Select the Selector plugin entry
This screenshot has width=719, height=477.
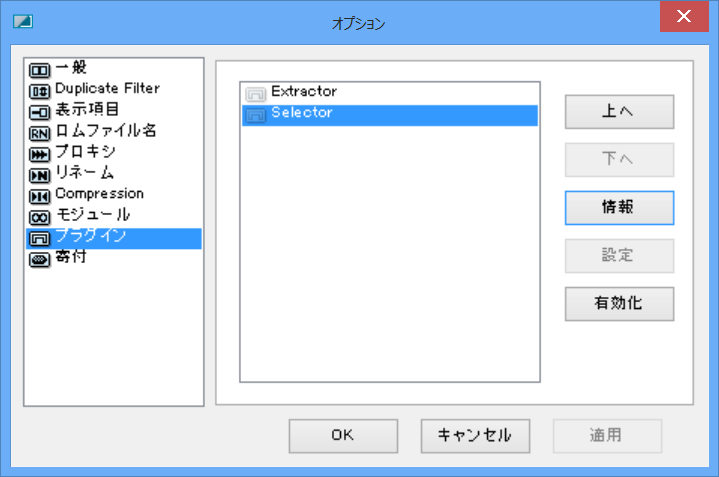pos(390,115)
